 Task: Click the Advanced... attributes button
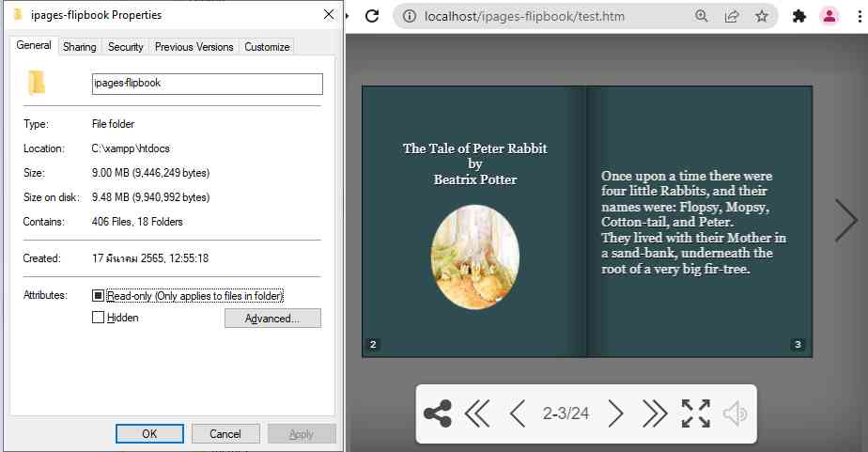pos(272,319)
